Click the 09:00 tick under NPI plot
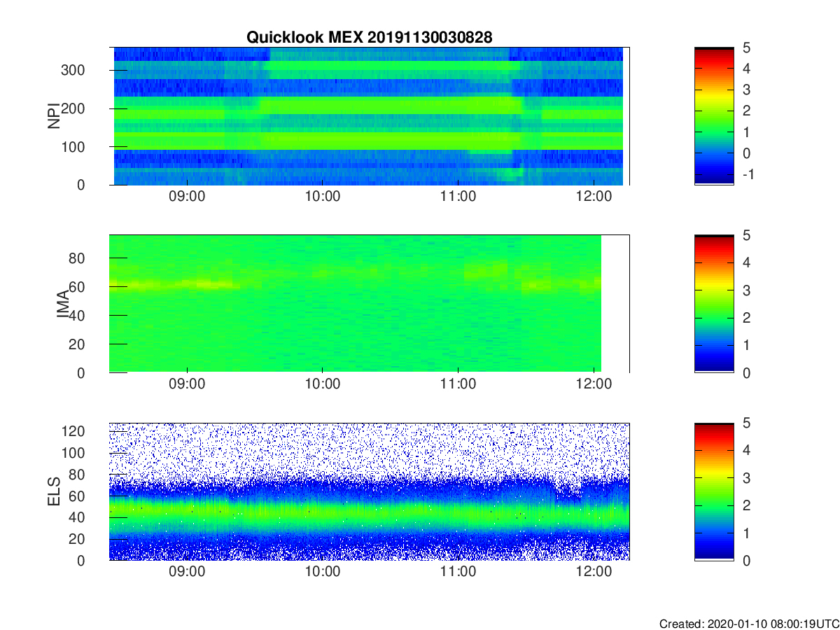 pos(187,197)
